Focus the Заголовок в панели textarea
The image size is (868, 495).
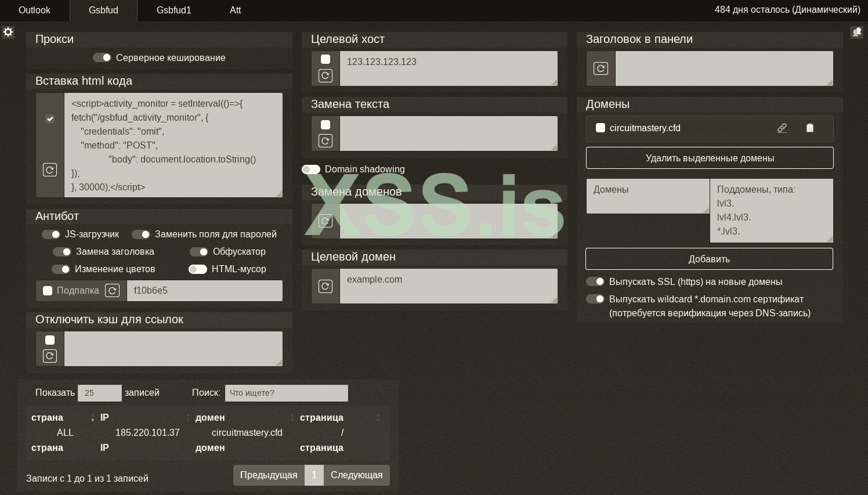coord(724,68)
